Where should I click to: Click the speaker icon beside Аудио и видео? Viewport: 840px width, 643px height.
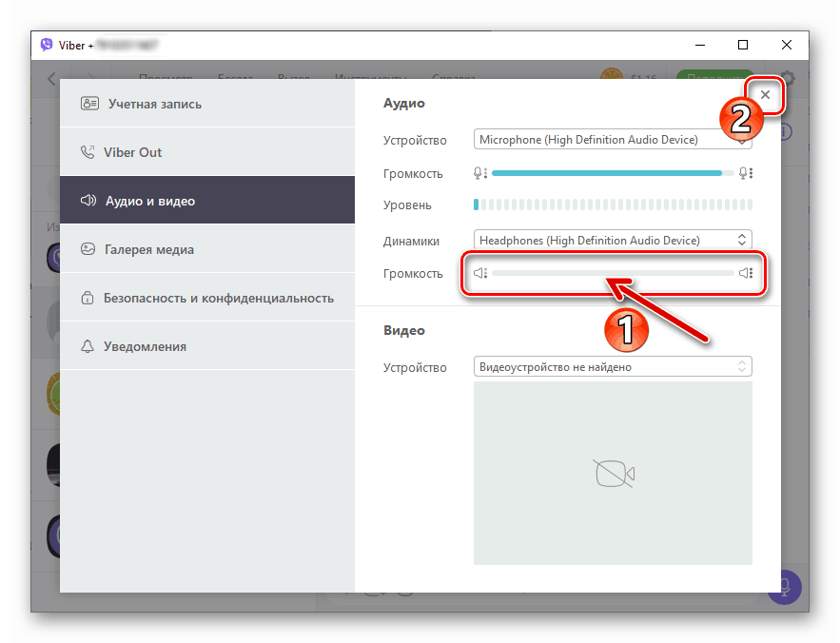(x=88, y=201)
